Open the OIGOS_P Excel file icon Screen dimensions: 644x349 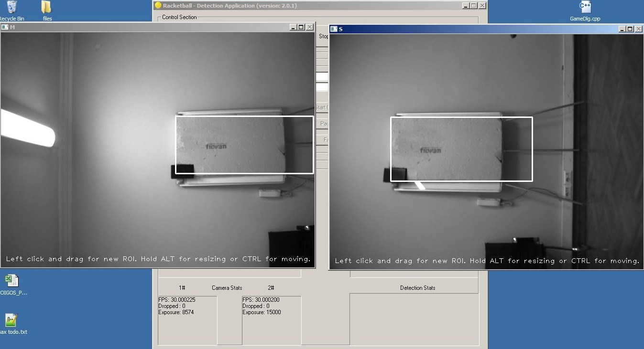click(x=11, y=281)
